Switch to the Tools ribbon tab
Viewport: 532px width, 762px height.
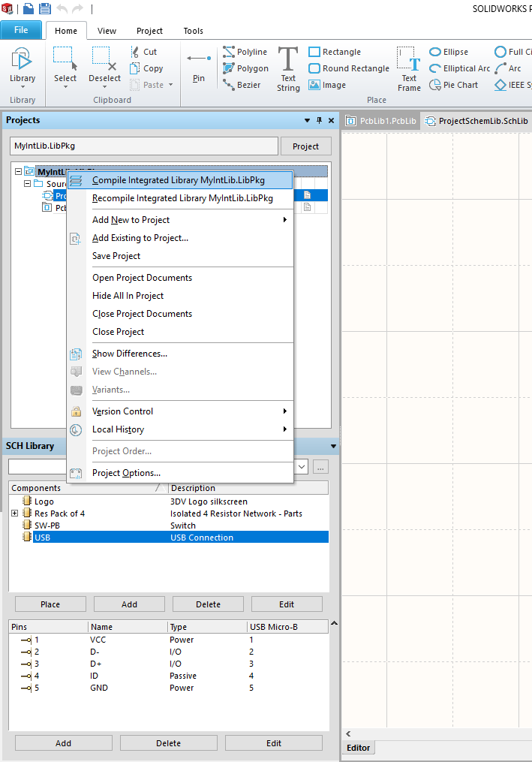(194, 31)
